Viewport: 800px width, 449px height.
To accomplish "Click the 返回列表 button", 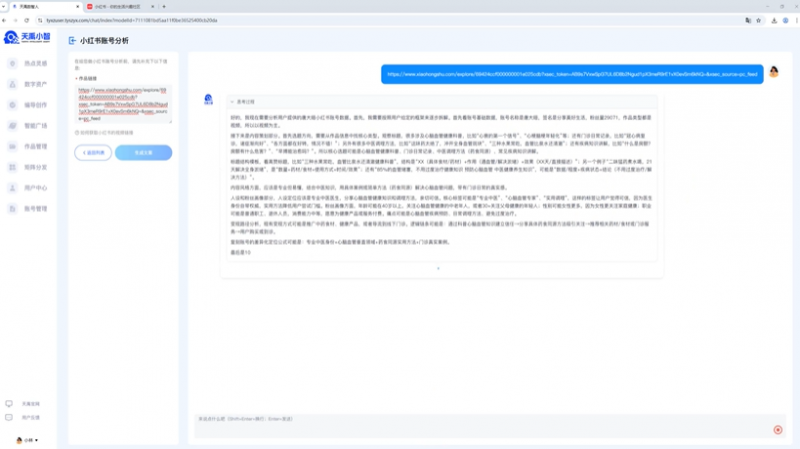I will (93, 152).
